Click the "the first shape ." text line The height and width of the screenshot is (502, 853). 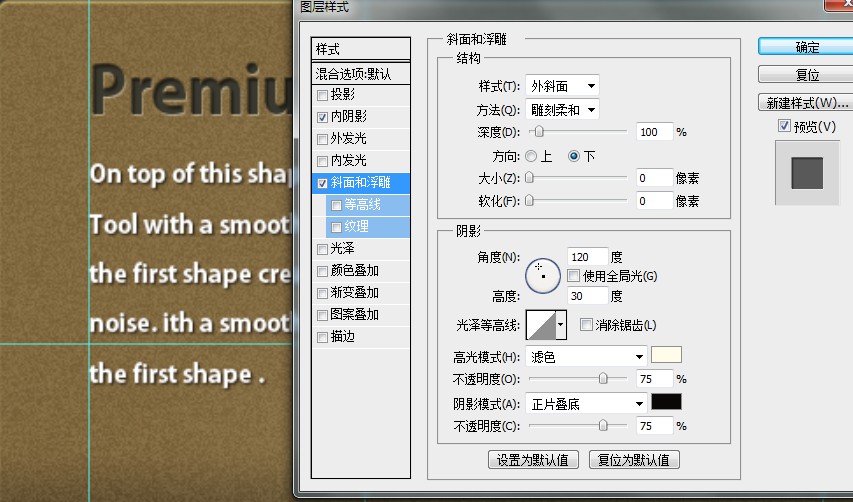tap(177, 374)
